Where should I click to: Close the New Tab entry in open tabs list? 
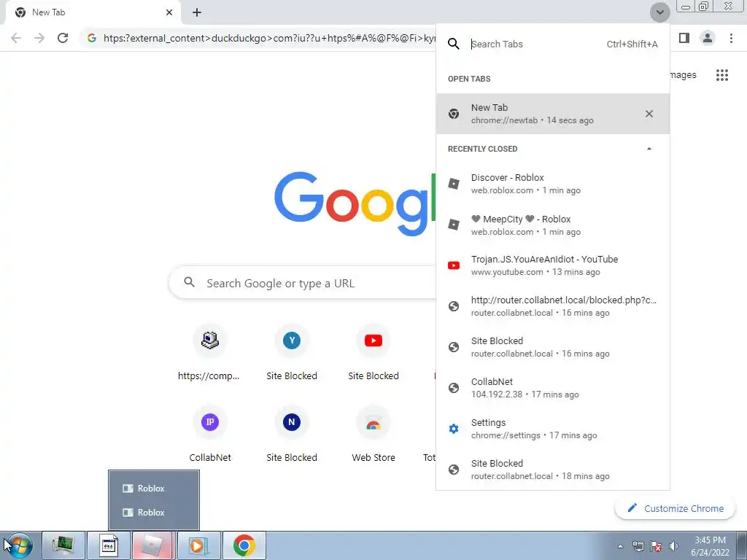[649, 114]
